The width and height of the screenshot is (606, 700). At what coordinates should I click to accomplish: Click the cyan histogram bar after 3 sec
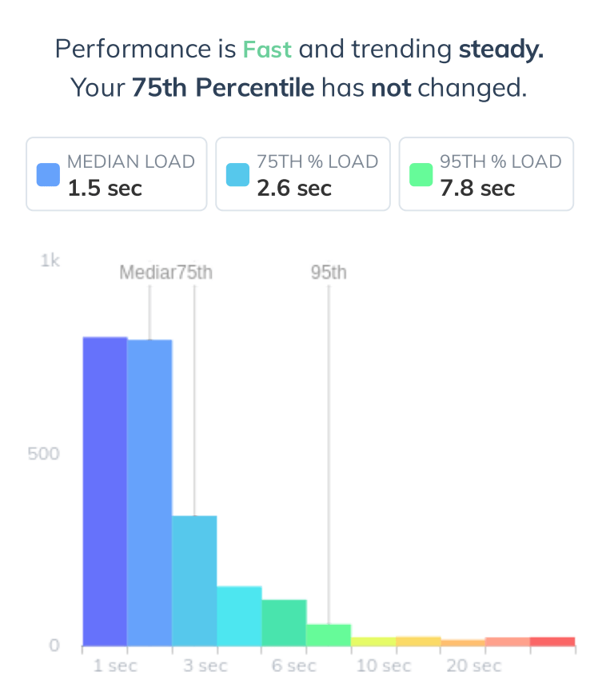pyautogui.click(x=239, y=616)
